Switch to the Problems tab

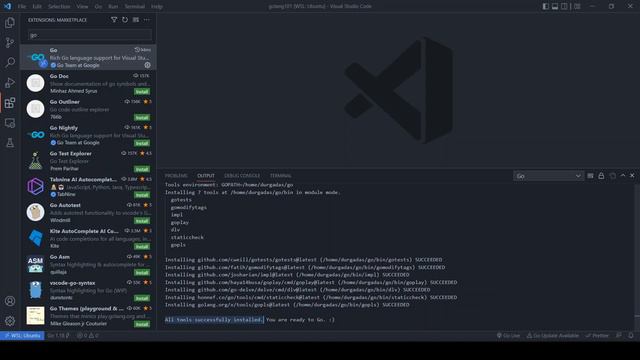click(176, 176)
